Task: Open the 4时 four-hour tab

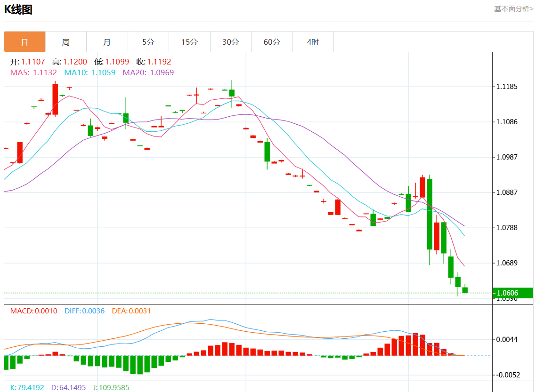Action: coord(313,42)
